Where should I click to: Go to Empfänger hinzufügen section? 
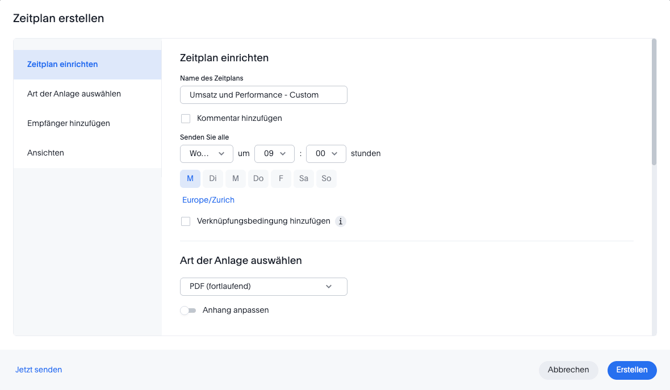coord(87,123)
